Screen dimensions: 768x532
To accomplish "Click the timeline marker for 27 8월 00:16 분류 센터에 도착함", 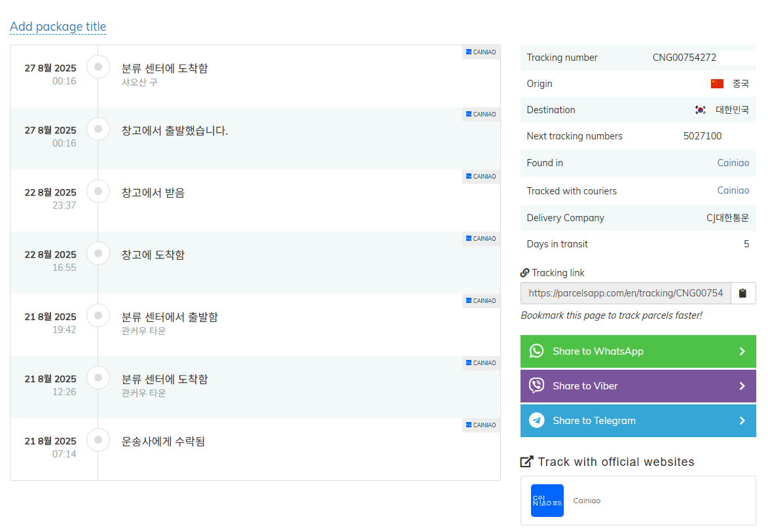I will click(x=98, y=67).
